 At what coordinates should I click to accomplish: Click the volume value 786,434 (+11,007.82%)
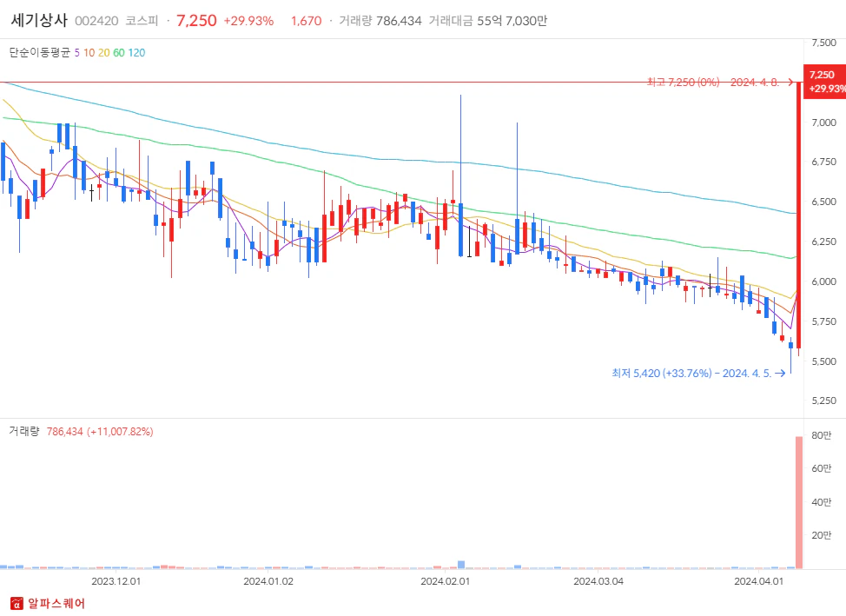pyautogui.click(x=100, y=431)
